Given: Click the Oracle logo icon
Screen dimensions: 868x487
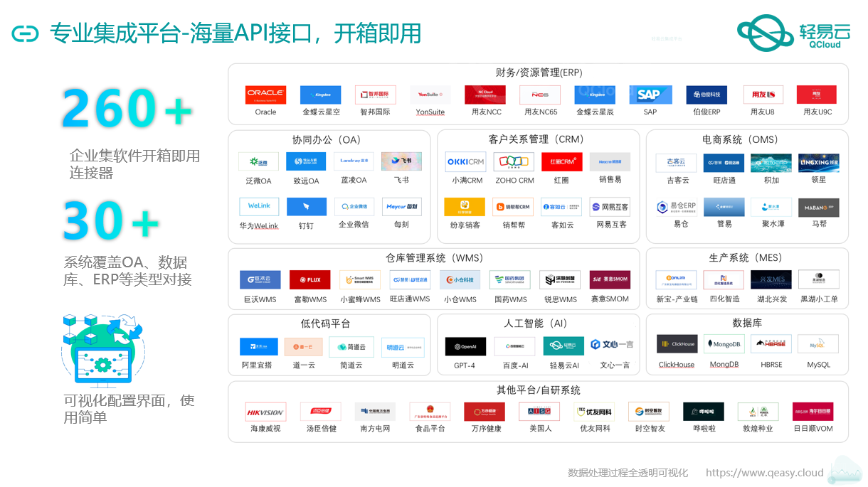Looking at the screenshot, I should [265, 95].
